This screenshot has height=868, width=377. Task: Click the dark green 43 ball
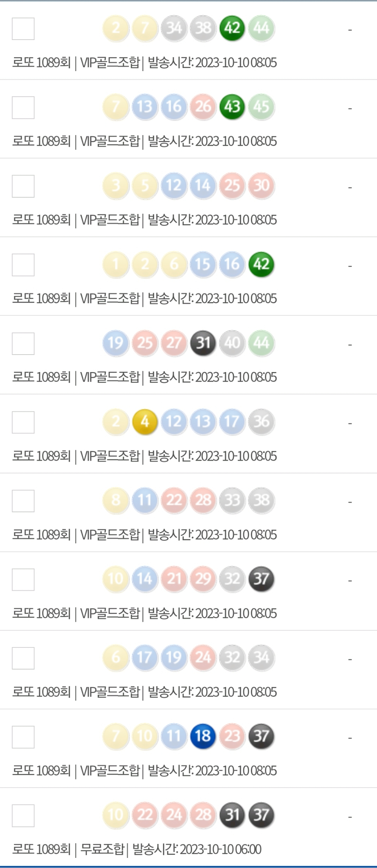(x=232, y=107)
